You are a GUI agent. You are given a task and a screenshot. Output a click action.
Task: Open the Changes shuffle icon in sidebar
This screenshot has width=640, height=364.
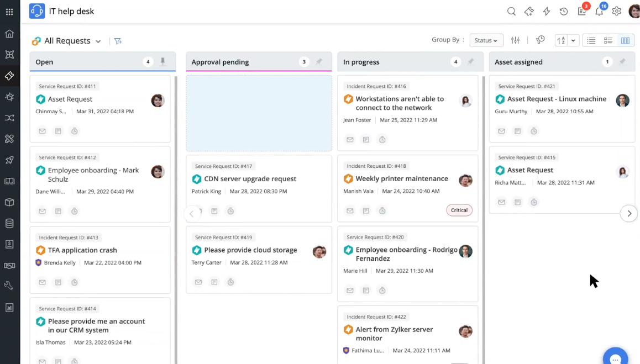[9, 118]
